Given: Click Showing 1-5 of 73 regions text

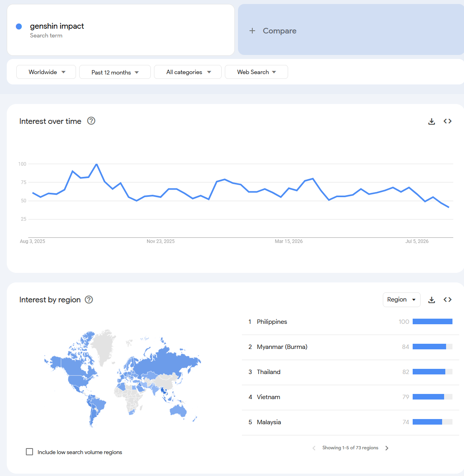Looking at the screenshot, I should tap(350, 448).
